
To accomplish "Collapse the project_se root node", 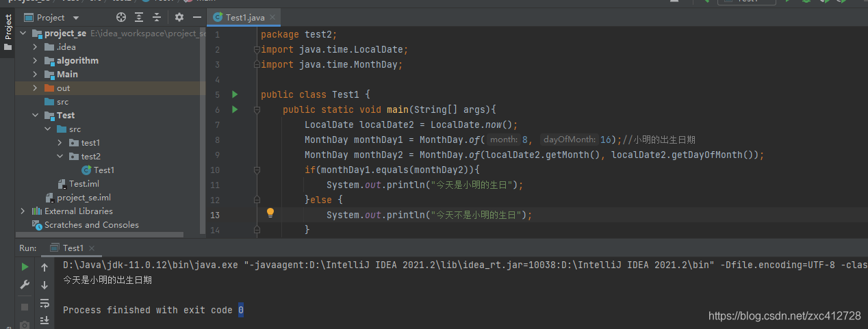I will [x=23, y=34].
